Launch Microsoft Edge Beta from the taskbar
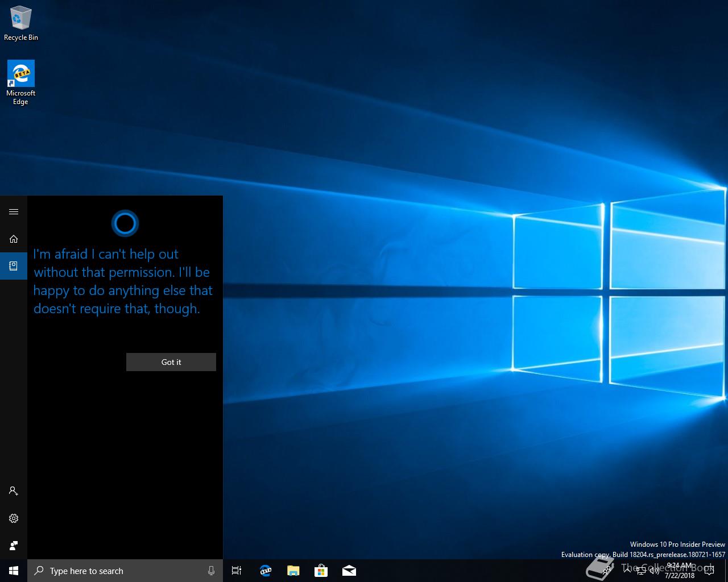The image size is (728, 582). 265,571
